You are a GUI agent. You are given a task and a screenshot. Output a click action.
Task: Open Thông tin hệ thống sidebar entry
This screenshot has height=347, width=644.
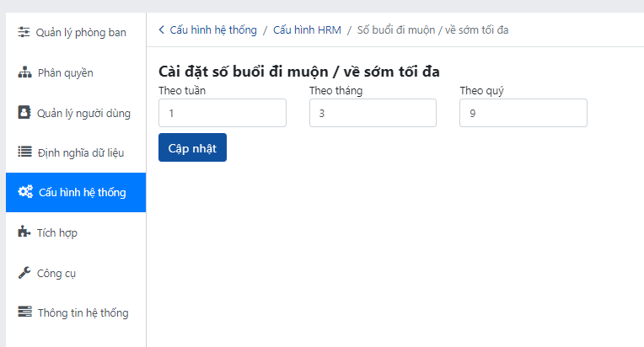pos(76,312)
